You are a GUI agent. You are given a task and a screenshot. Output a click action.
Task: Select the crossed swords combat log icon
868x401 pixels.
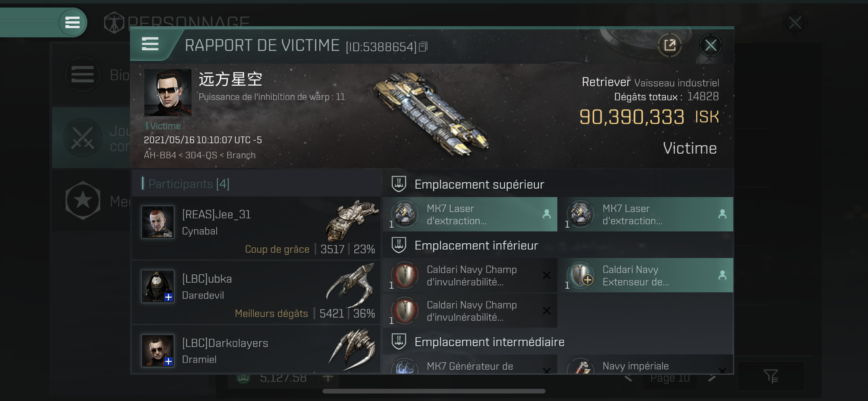[x=82, y=137]
